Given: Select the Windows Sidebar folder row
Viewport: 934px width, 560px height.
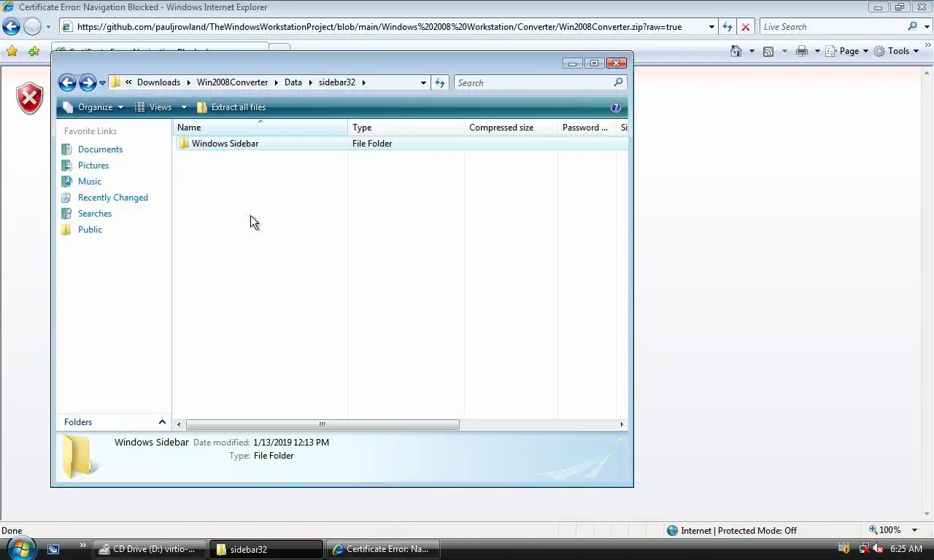Looking at the screenshot, I should [401, 144].
